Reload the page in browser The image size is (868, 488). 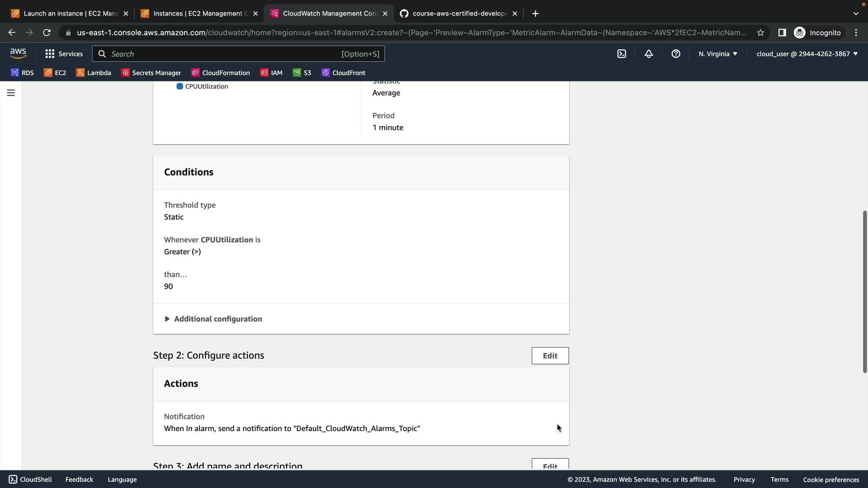pos(47,33)
